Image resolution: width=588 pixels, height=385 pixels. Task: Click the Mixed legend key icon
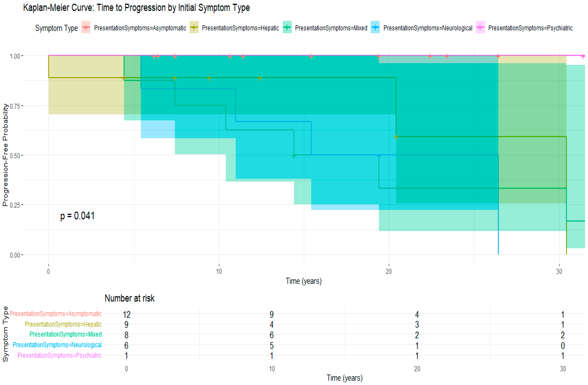pos(287,27)
